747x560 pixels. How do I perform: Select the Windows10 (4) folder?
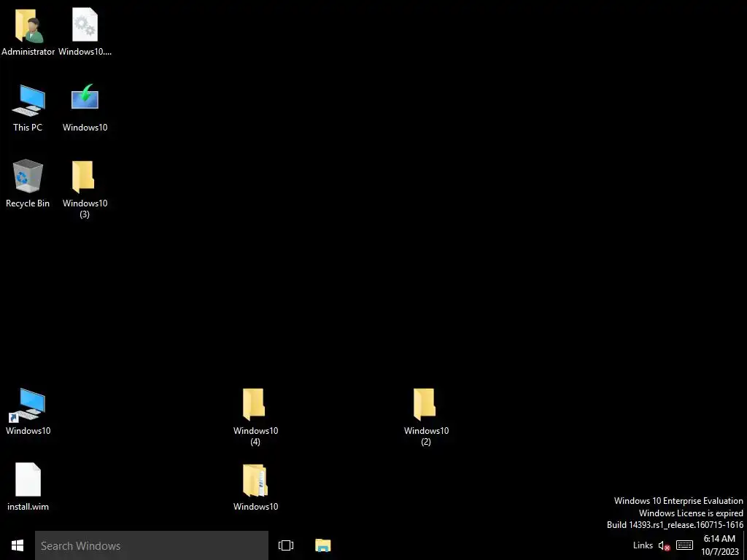point(254,404)
